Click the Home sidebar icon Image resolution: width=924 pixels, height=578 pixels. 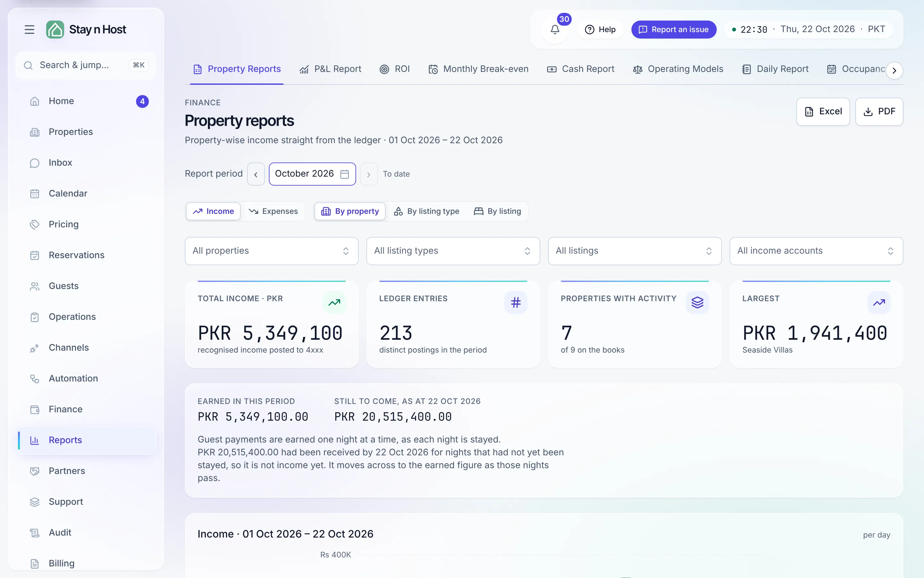[x=35, y=101]
